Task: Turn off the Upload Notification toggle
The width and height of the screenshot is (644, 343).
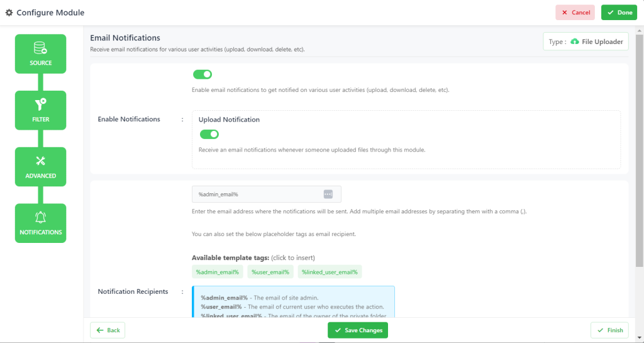Action: click(209, 134)
